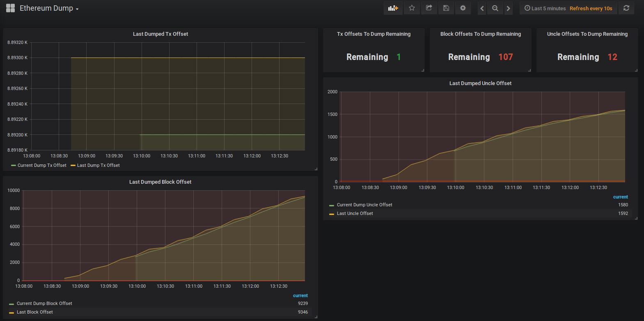644x321 pixels.
Task: Shift time range backward with left arrow
Action: (x=482, y=8)
